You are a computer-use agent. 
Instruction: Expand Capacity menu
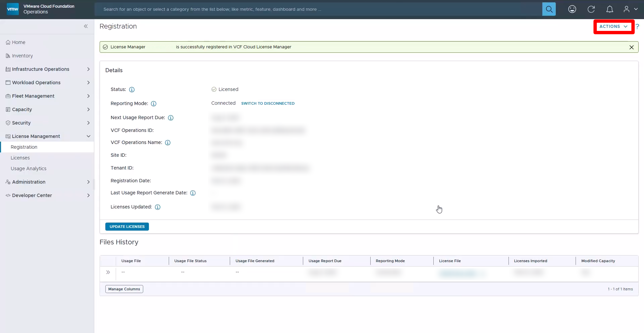[x=47, y=109]
